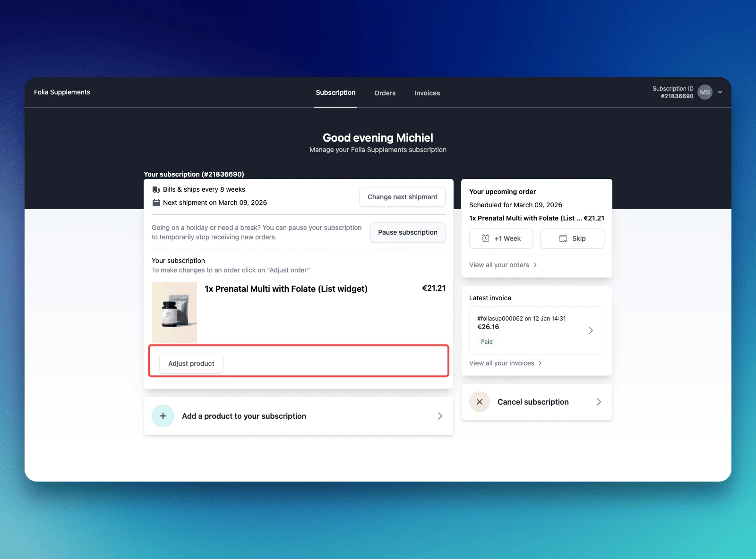Click the Folia Supplements logo
This screenshot has height=559, width=756.
tap(61, 92)
